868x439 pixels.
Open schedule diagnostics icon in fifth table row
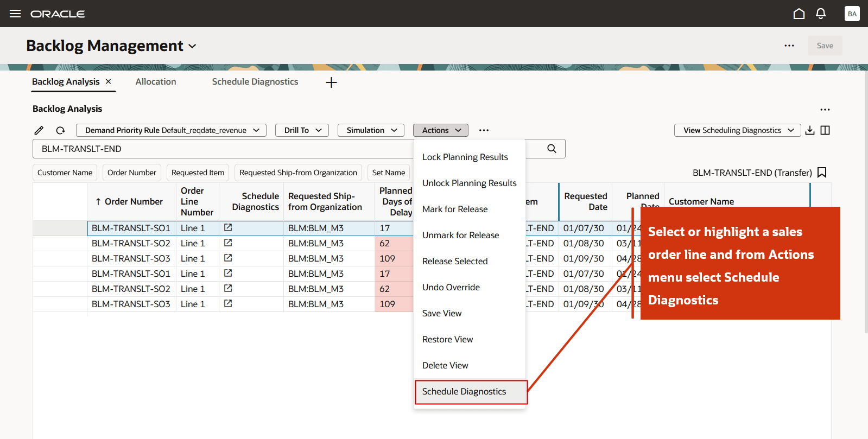(x=228, y=288)
